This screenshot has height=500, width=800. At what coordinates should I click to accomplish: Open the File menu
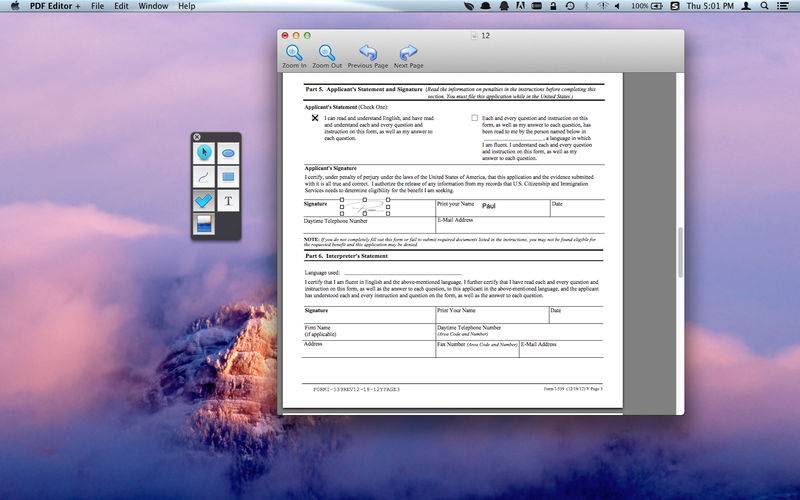pyautogui.click(x=97, y=6)
